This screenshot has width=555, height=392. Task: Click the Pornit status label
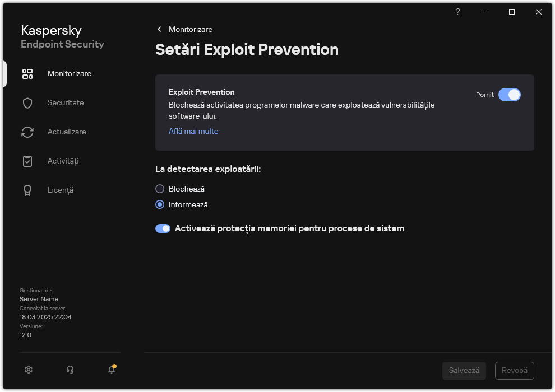(x=484, y=95)
